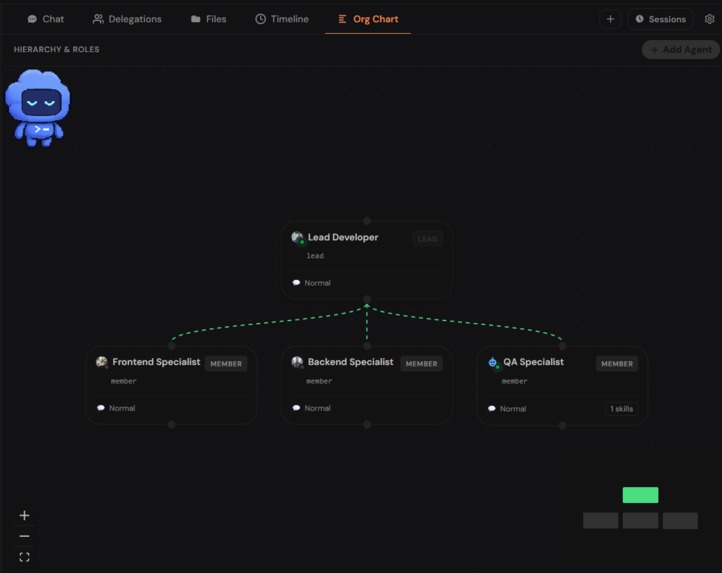Viewport: 722px width, 573px height.
Task: Fit org chart to view
Action: click(24, 557)
